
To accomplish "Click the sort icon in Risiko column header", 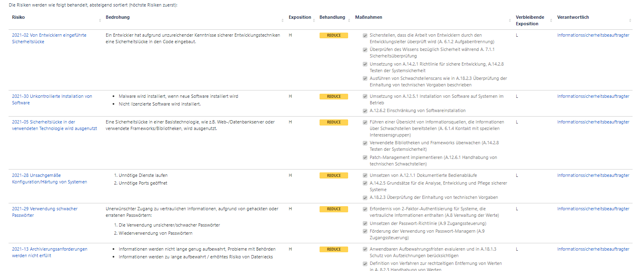I will [100, 20].
